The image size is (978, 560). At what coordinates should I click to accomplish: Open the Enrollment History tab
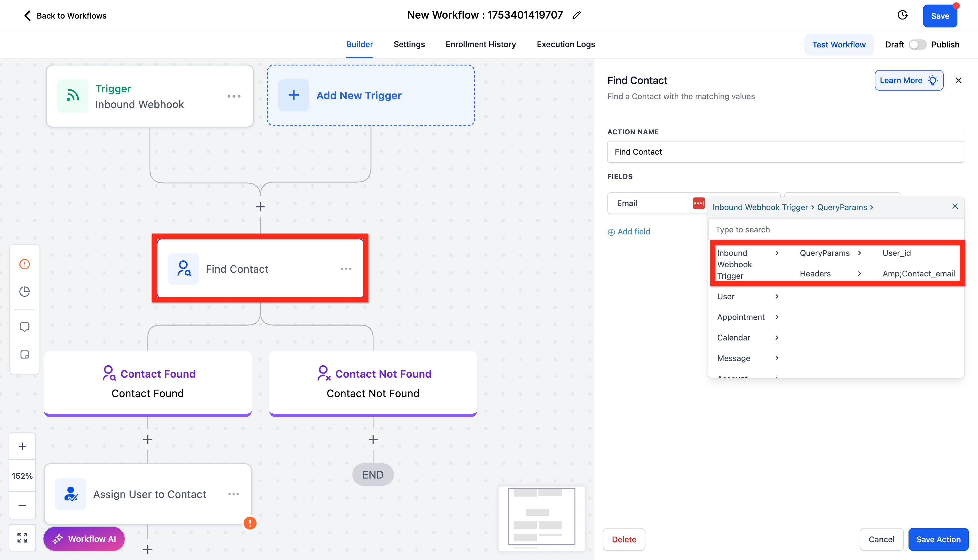click(x=480, y=44)
